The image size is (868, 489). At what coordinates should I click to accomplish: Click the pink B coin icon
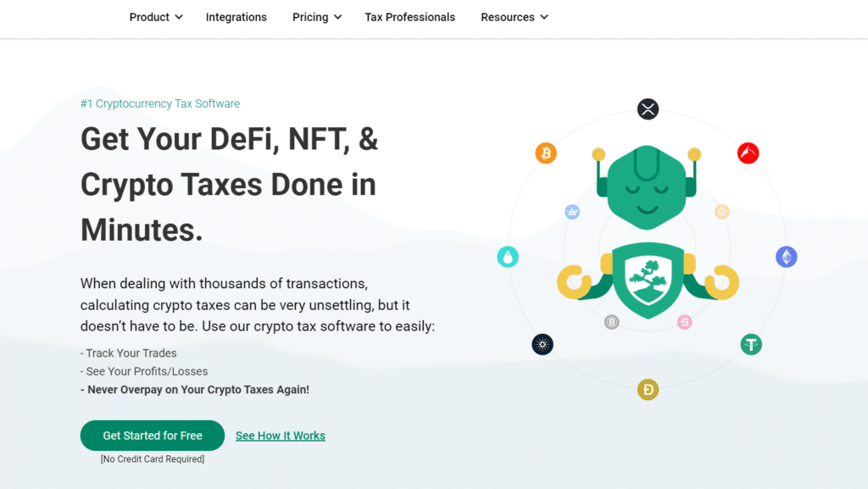[x=685, y=322]
